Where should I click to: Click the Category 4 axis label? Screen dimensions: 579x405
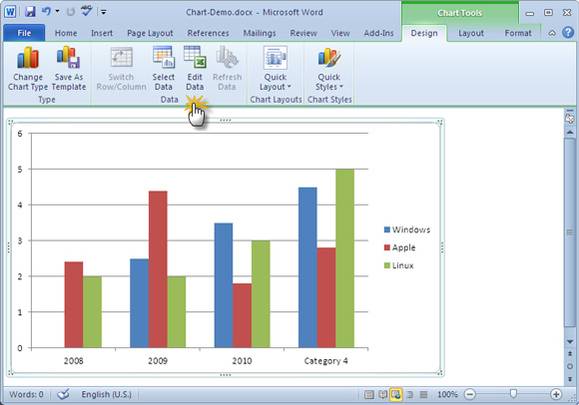pyautogui.click(x=326, y=361)
